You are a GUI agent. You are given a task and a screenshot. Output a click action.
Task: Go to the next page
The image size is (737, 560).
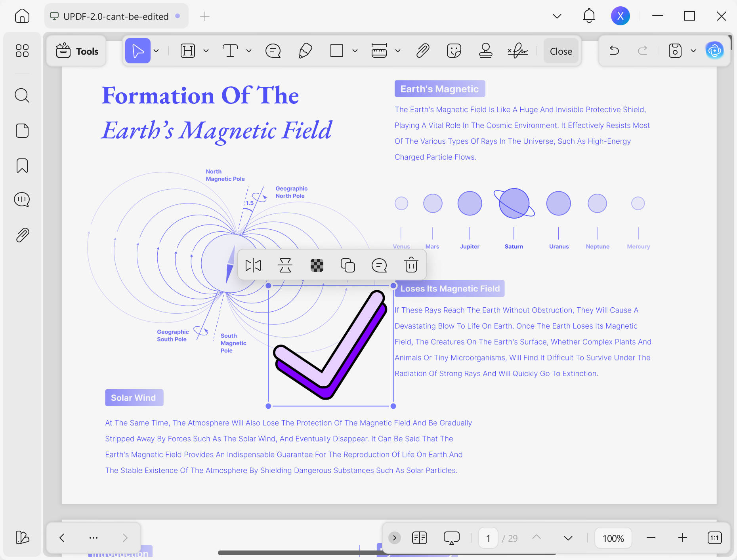[568, 538]
